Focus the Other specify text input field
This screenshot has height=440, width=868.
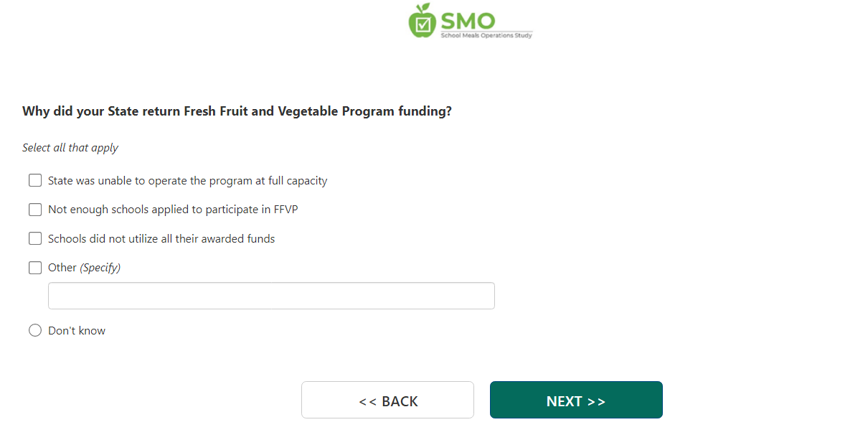pyautogui.click(x=271, y=296)
